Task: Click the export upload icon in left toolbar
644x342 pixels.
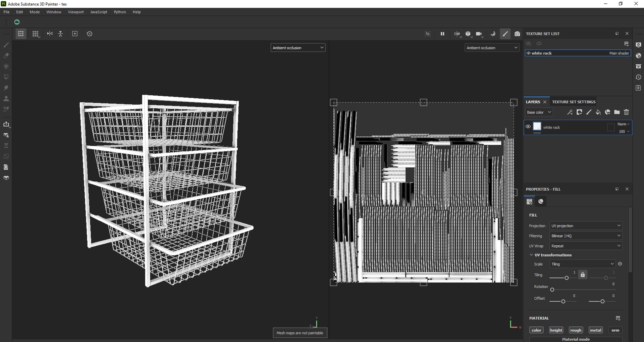Action: pyautogui.click(x=6, y=124)
